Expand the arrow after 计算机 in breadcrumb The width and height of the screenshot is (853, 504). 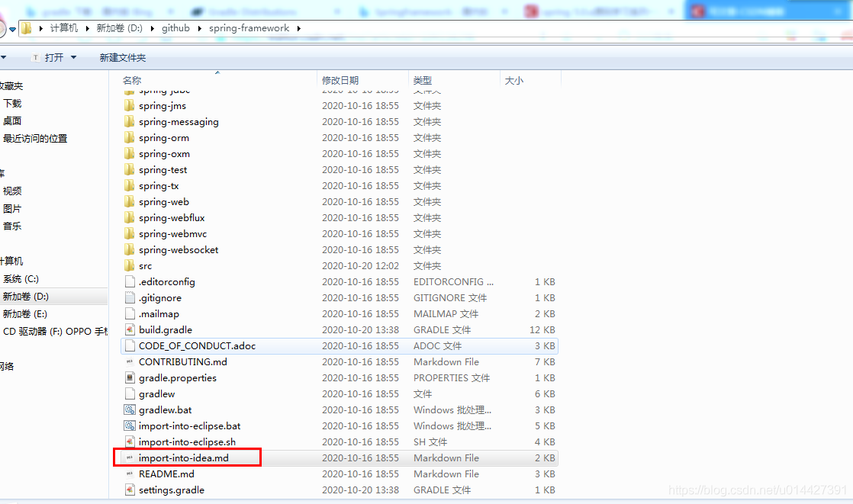[x=87, y=28]
